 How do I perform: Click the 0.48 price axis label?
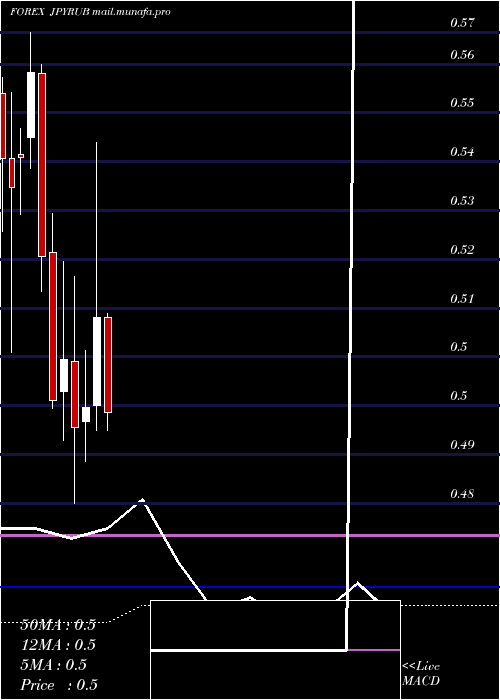point(462,494)
